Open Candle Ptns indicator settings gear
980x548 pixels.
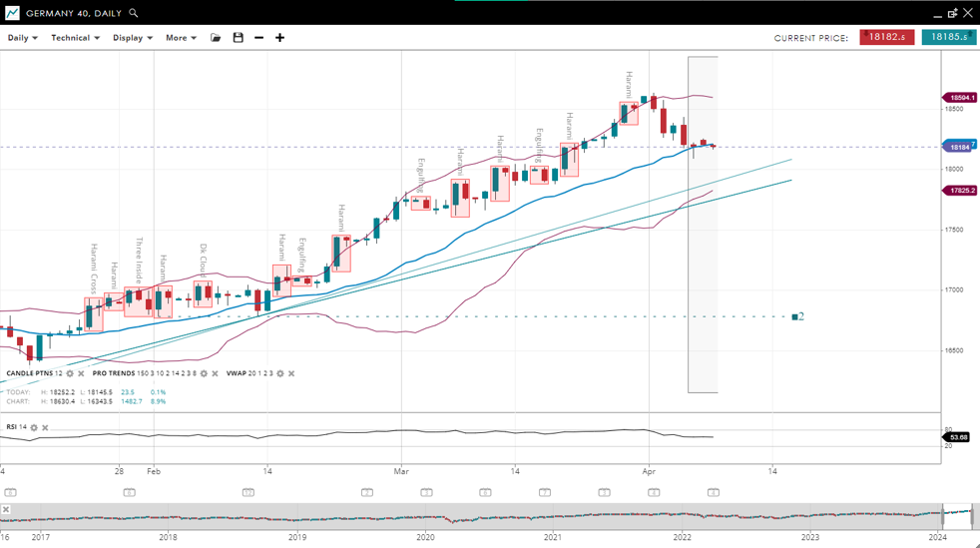[70, 373]
